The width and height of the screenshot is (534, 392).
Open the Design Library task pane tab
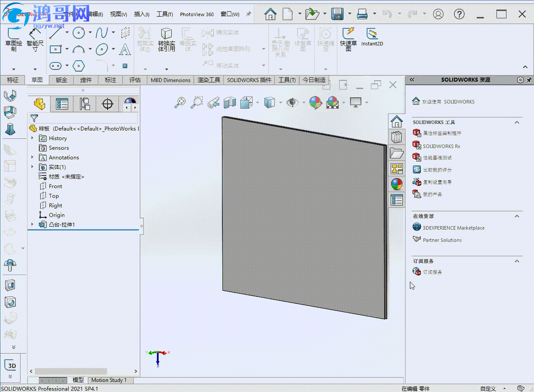point(396,137)
